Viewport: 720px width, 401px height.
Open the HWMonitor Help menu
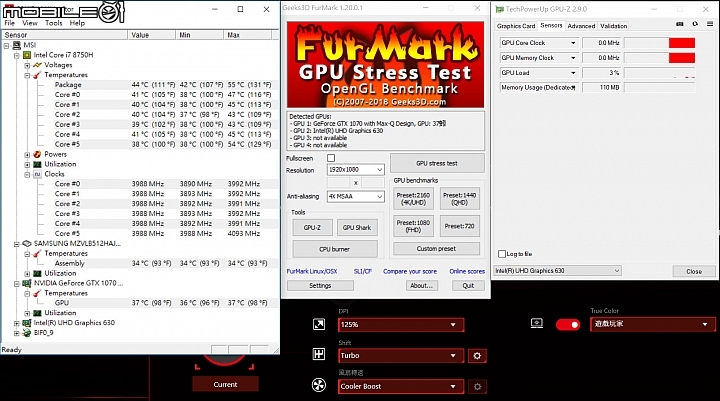(x=77, y=23)
